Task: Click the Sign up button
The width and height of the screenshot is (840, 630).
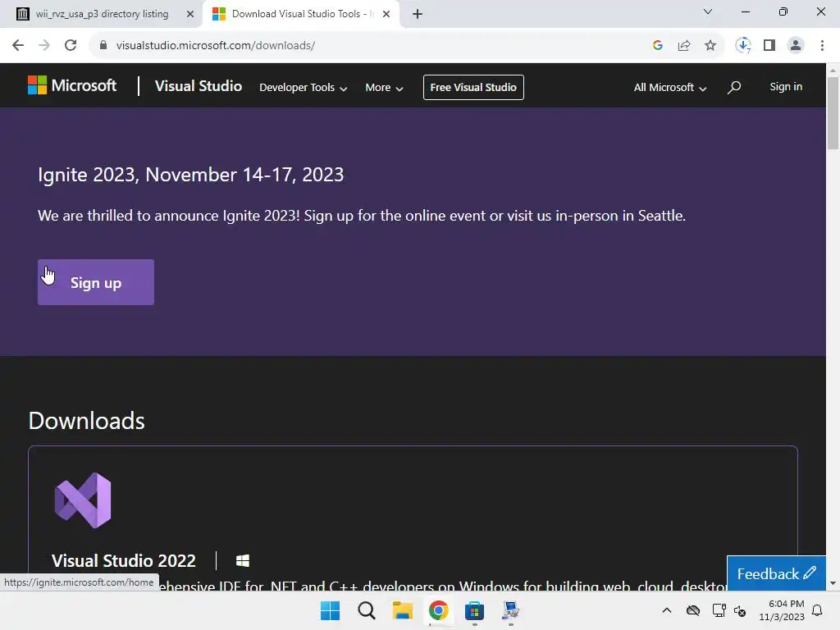Action: coord(96,282)
